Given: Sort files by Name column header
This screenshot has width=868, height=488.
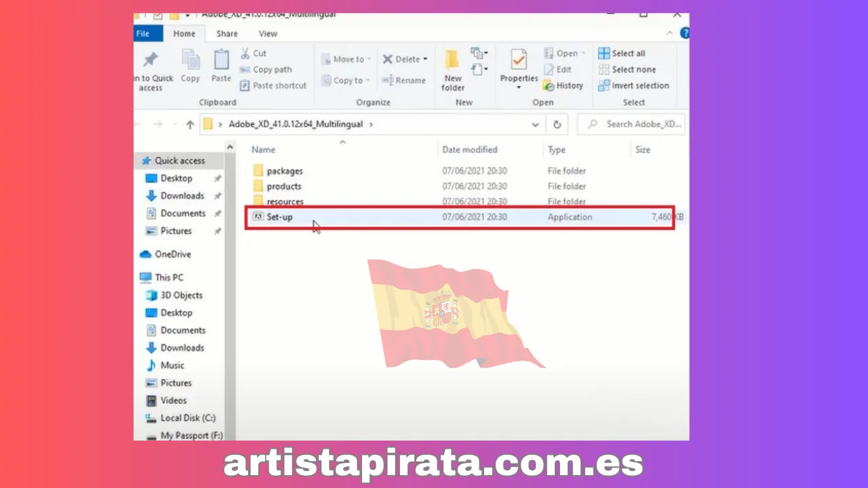Looking at the screenshot, I should (263, 150).
